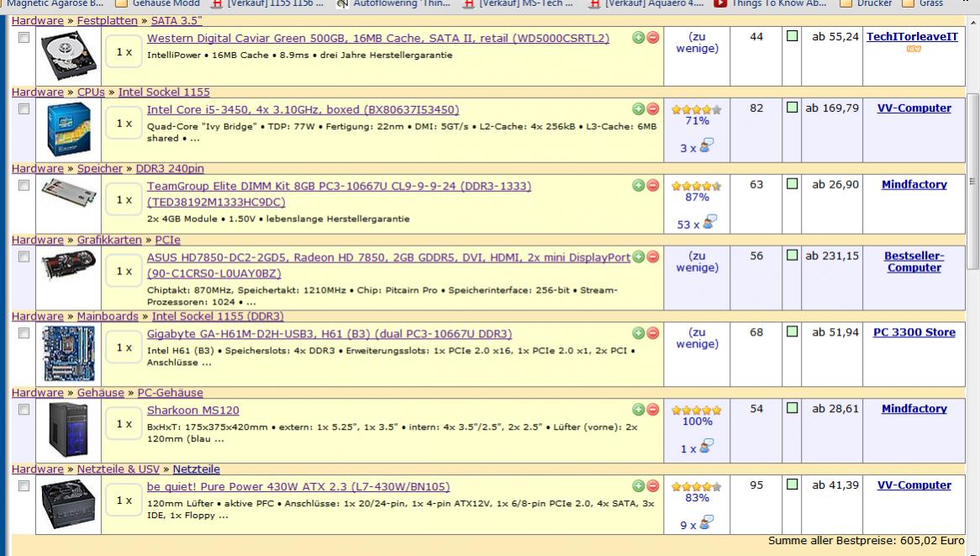
Task: Tick the selection checkbox left of Gigabyte mainboard row
Action: tap(24, 333)
